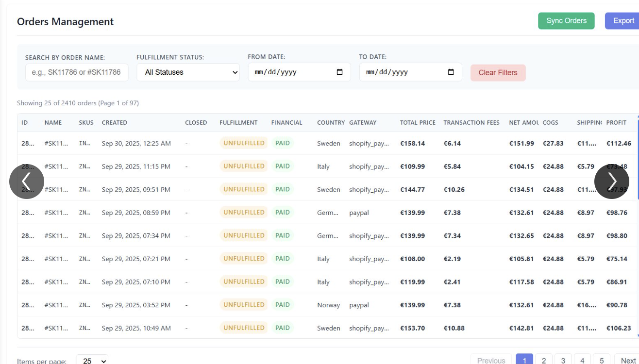
Task: Sort by the Total Price column header
Action: pyautogui.click(x=418, y=123)
